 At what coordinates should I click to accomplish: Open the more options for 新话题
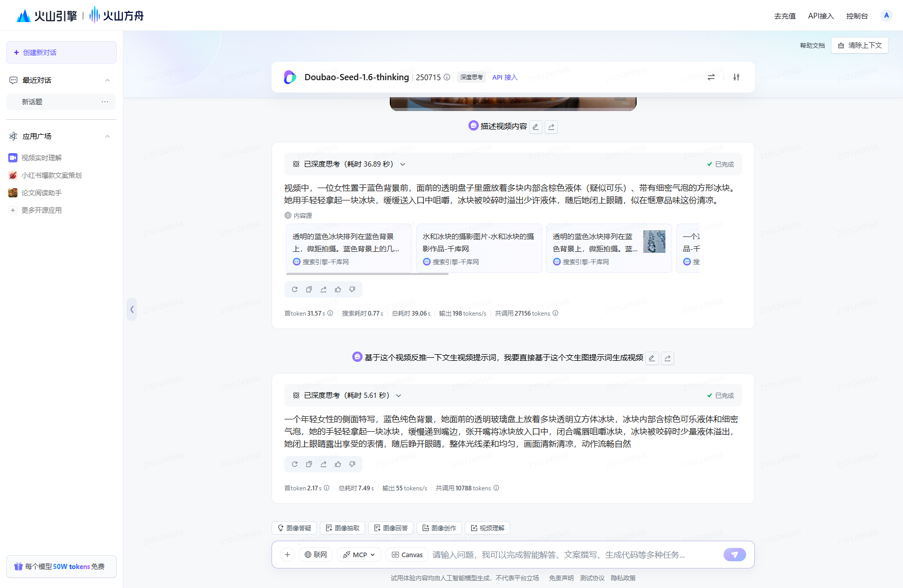[x=105, y=102]
